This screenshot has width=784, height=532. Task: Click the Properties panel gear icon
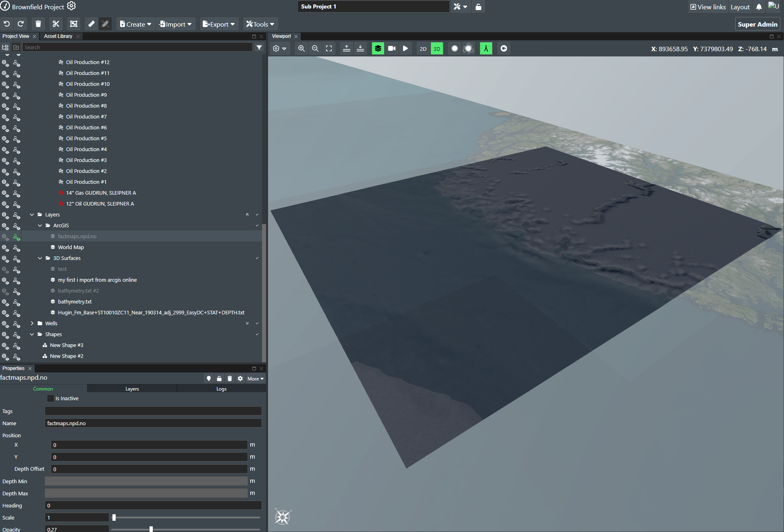click(240, 378)
